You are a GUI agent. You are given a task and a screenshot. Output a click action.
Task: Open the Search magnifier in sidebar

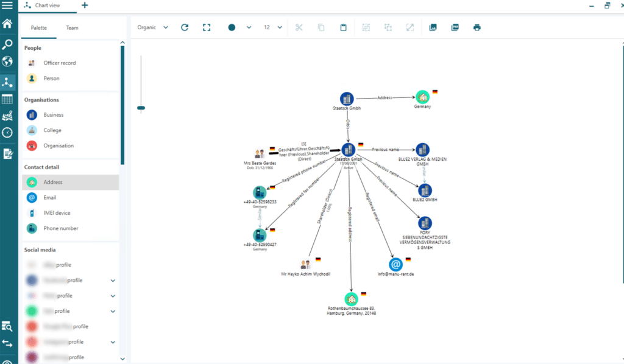(7, 44)
